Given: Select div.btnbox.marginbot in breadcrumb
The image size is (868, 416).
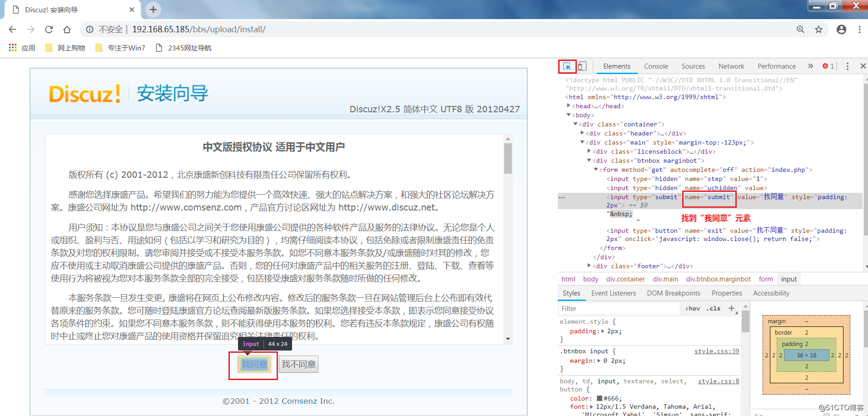Looking at the screenshot, I should pos(718,279).
